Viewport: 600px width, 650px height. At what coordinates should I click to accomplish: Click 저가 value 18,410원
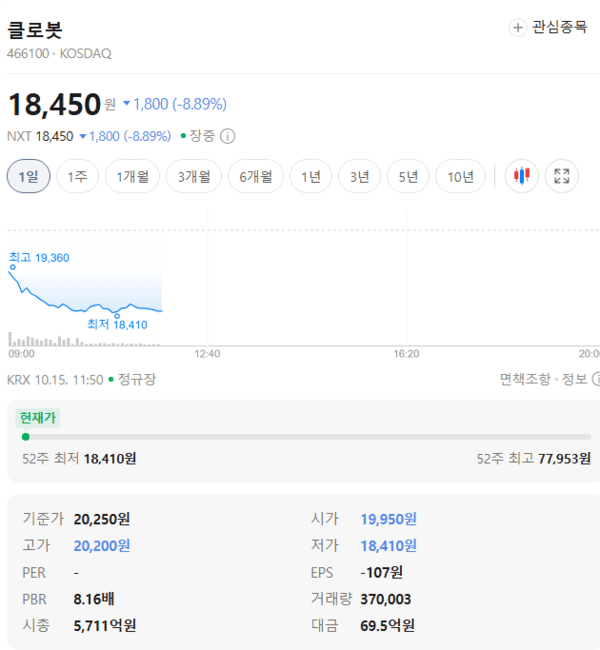(389, 546)
